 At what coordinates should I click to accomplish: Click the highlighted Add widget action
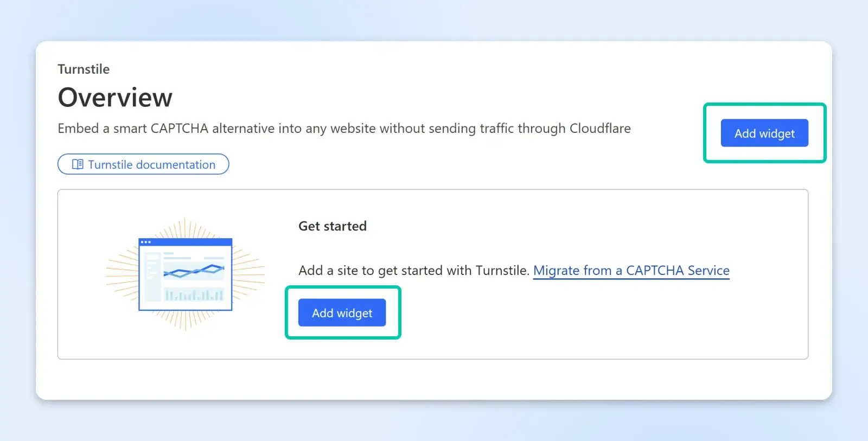coord(342,312)
